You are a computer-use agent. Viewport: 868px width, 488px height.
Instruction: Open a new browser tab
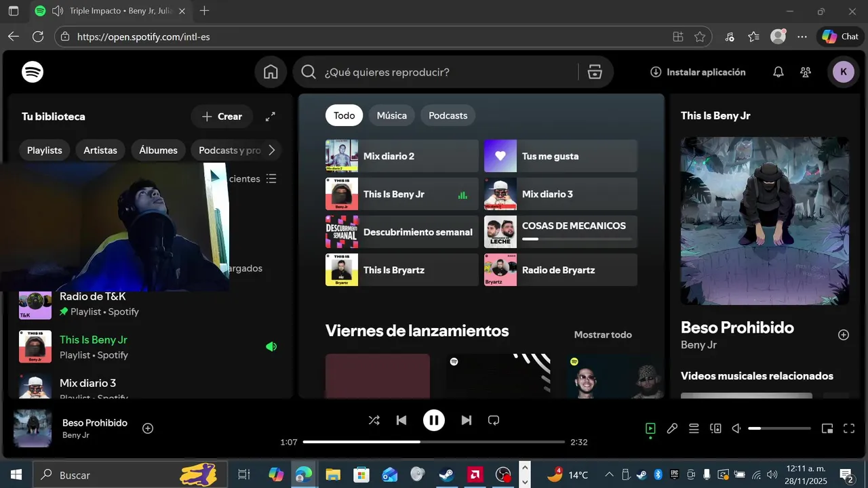pos(204,11)
